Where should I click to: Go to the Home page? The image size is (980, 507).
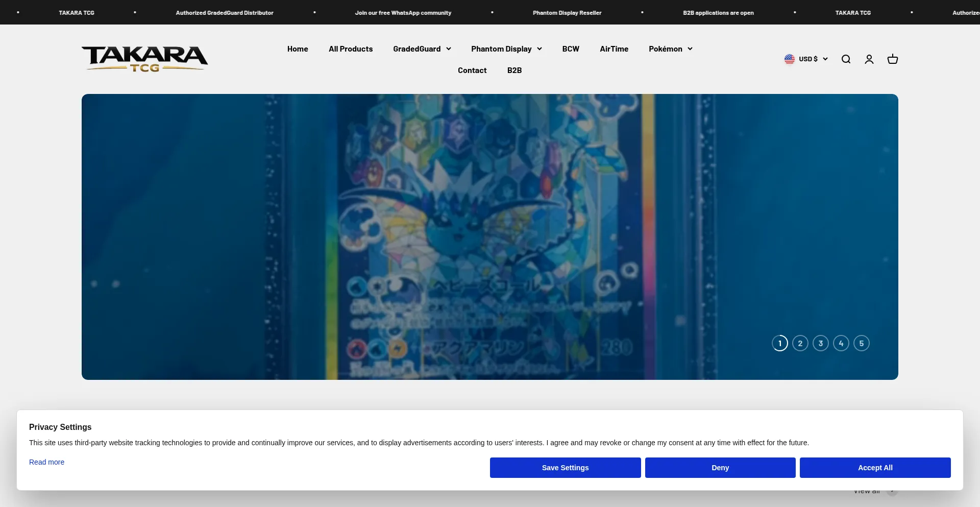pyautogui.click(x=298, y=49)
